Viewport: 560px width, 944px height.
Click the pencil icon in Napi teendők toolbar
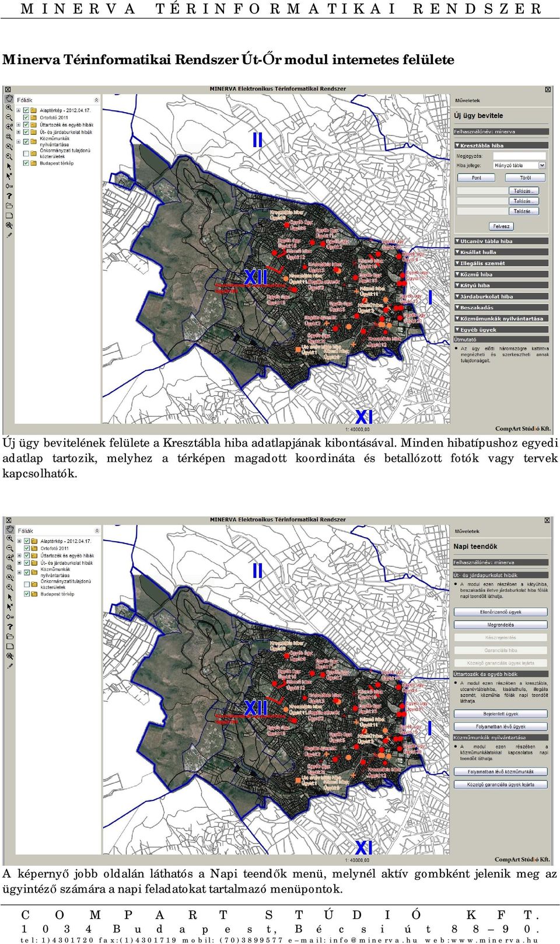10,666
